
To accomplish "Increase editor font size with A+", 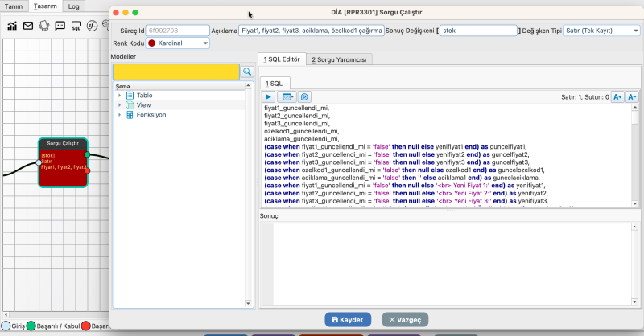I will pos(617,96).
